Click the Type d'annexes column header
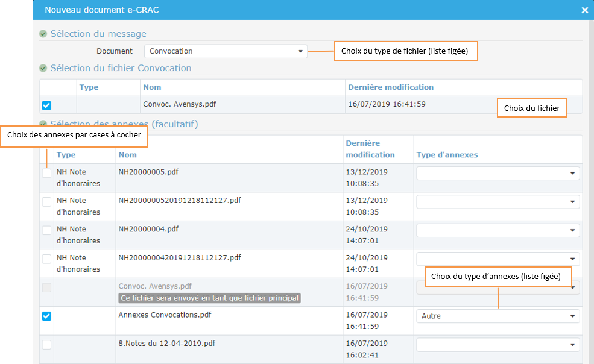594x364 pixels. 447,155
